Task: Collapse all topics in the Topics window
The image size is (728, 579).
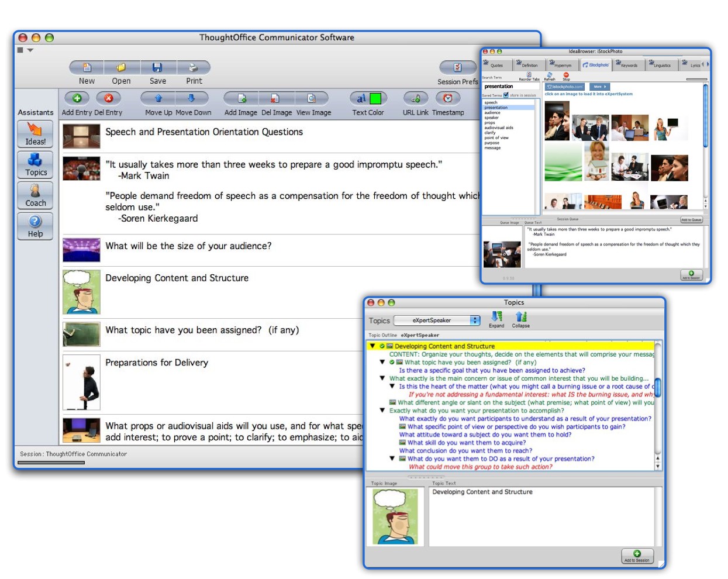Action: tap(520, 319)
